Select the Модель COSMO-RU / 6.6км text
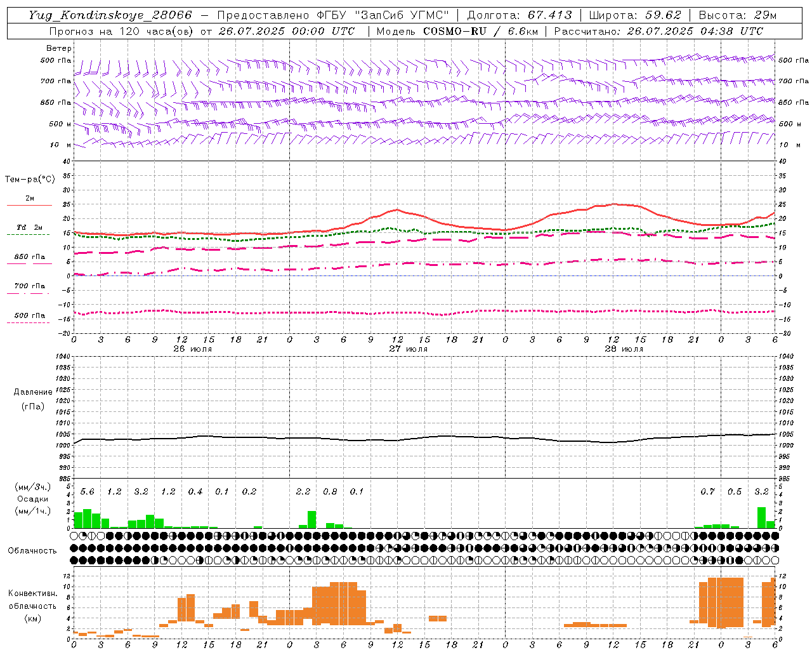This screenshot has width=812, height=650. [457, 31]
